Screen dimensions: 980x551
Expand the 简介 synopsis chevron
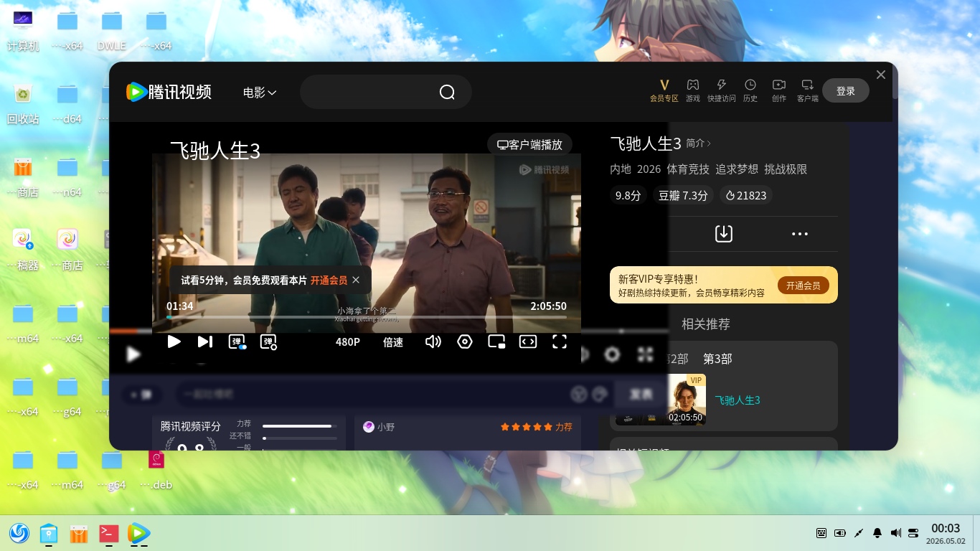coord(699,143)
